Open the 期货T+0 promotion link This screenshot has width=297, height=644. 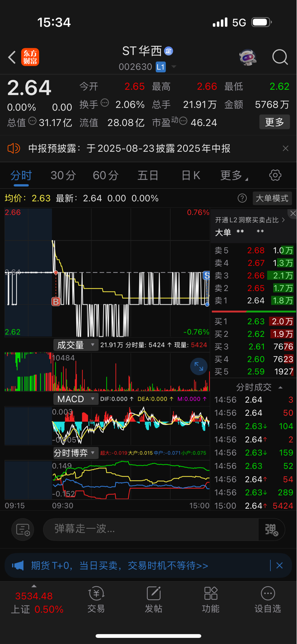pyautogui.click(x=119, y=565)
